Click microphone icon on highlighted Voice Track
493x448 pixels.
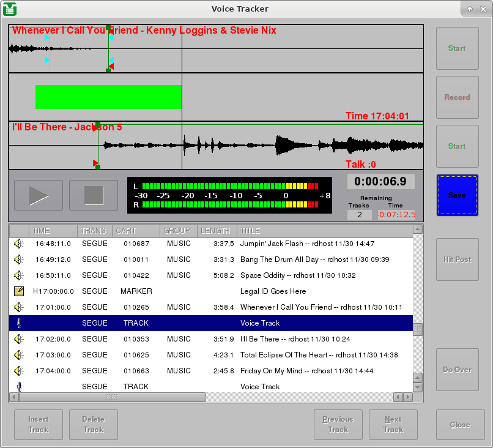pyautogui.click(x=18, y=323)
